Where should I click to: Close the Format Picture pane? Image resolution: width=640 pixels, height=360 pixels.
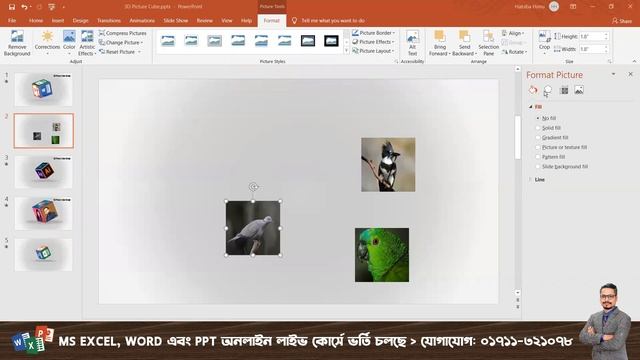[x=630, y=74]
